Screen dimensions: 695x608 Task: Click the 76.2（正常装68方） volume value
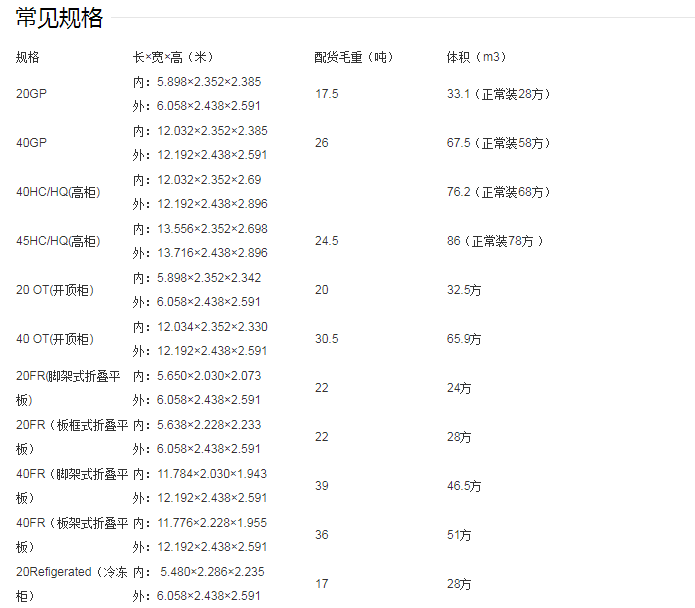(x=498, y=192)
